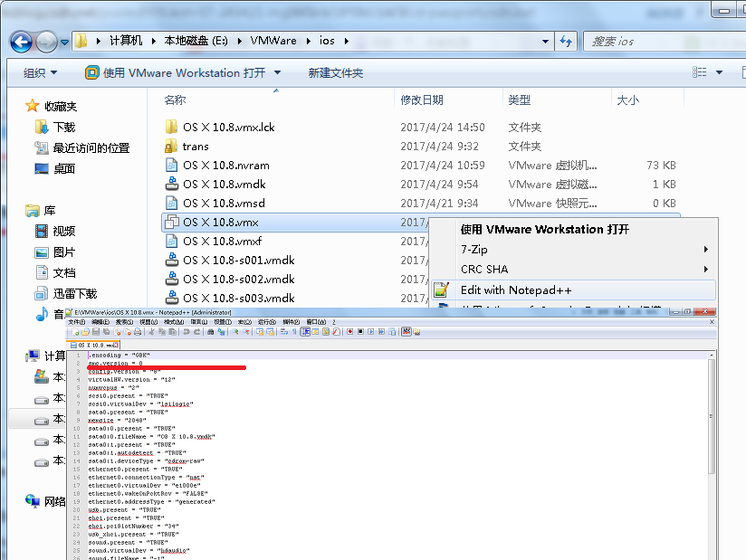Click the Explorer Forward button
Viewport: 746px width, 560px height.
[x=47, y=42]
